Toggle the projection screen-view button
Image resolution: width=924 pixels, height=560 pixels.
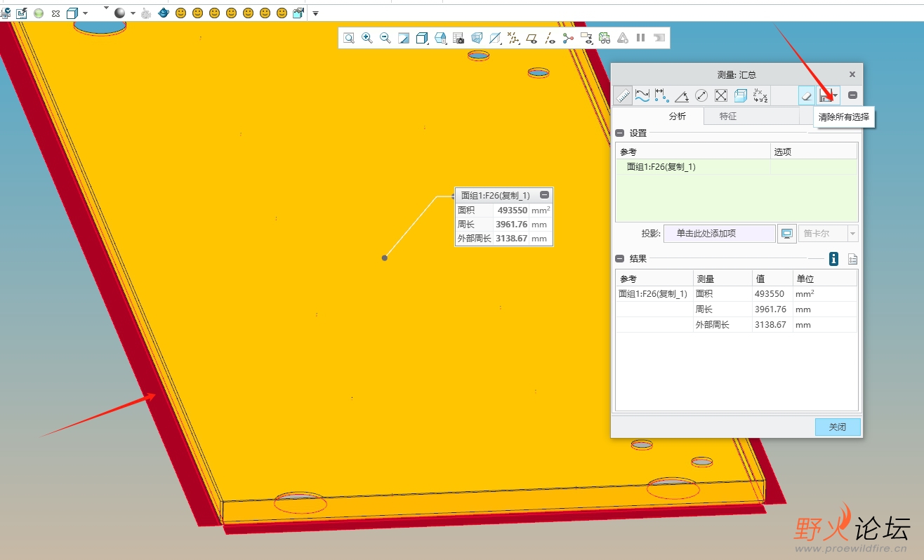(787, 234)
